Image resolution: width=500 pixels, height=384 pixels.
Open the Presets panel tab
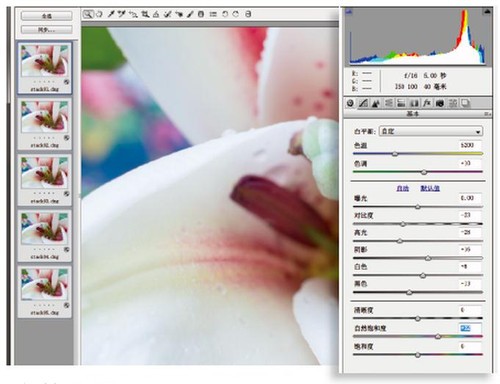[452, 103]
